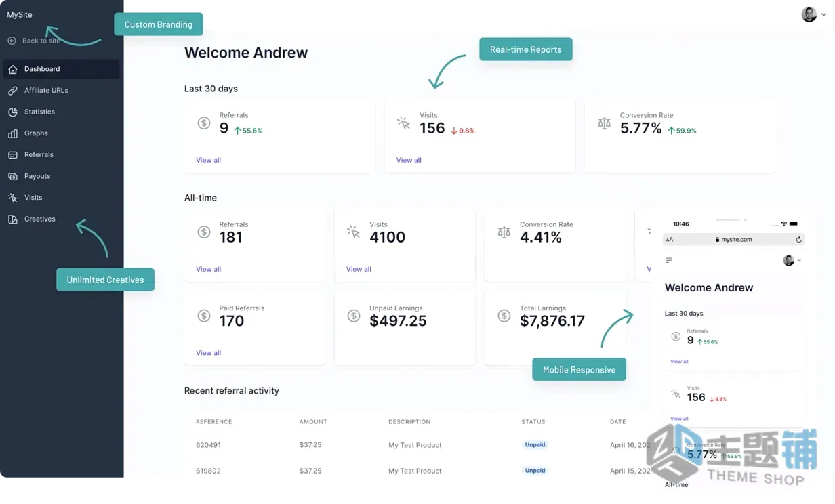Click the REFERENCE column header
Image resolution: width=835 pixels, height=504 pixels.
214,422
